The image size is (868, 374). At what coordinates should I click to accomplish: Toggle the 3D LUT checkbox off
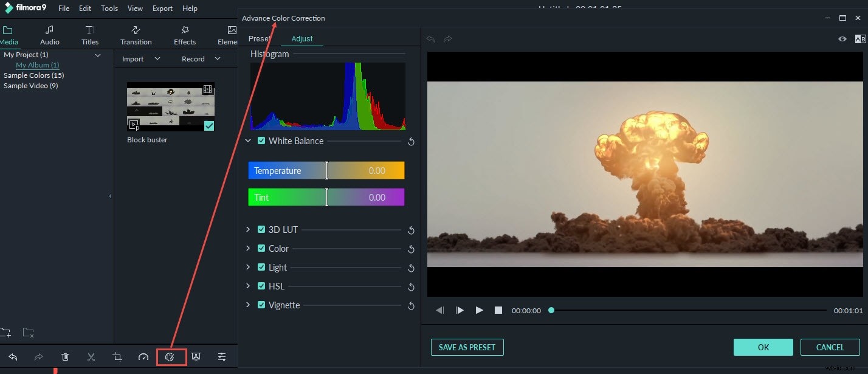(261, 229)
